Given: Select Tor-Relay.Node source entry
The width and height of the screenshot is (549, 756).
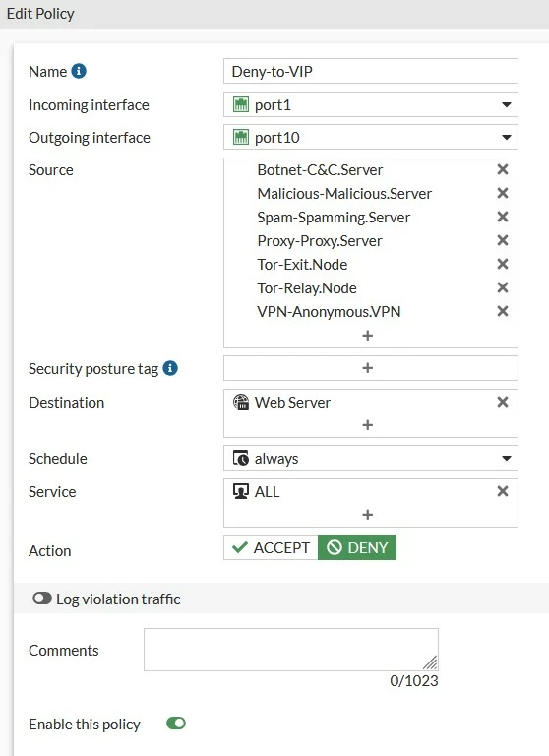Looking at the screenshot, I should pos(307,287).
